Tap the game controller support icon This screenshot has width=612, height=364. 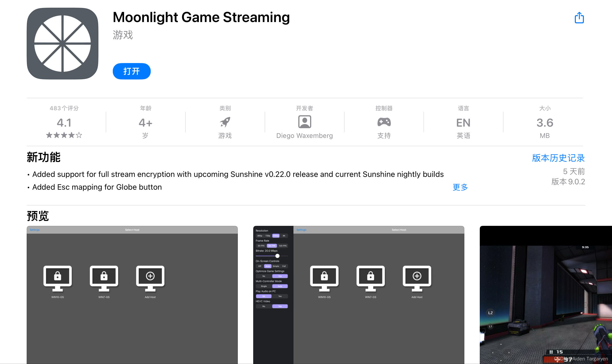pos(384,122)
